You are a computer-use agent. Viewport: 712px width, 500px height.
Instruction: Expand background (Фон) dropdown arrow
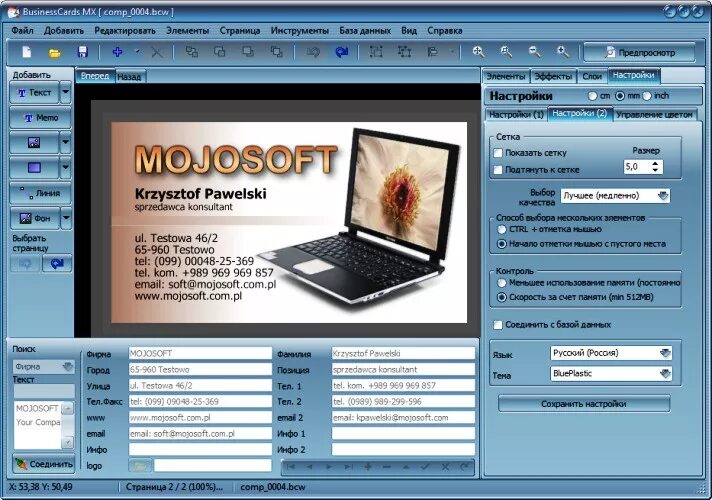(x=66, y=218)
